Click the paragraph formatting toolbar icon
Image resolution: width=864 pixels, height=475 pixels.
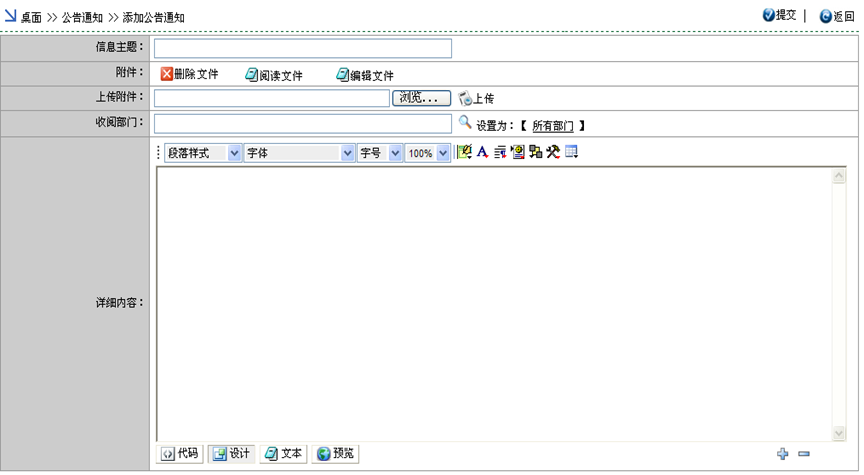click(500, 152)
